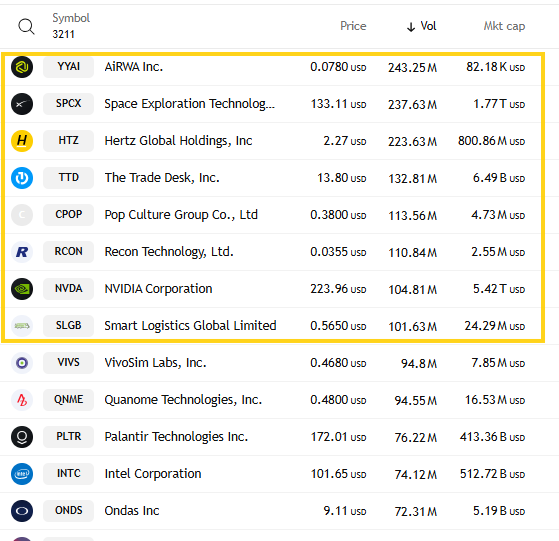Open the NVDA ticker badge
This screenshot has width=559, height=541.
(68, 288)
